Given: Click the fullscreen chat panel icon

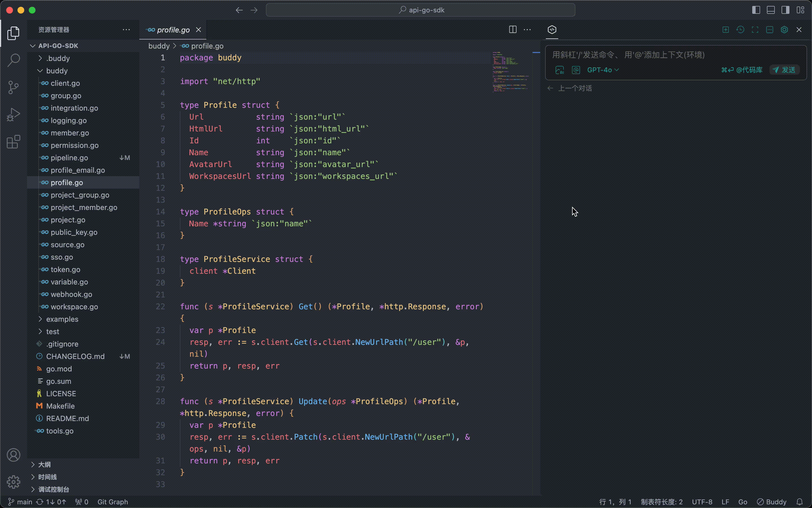Looking at the screenshot, I should click(x=755, y=30).
